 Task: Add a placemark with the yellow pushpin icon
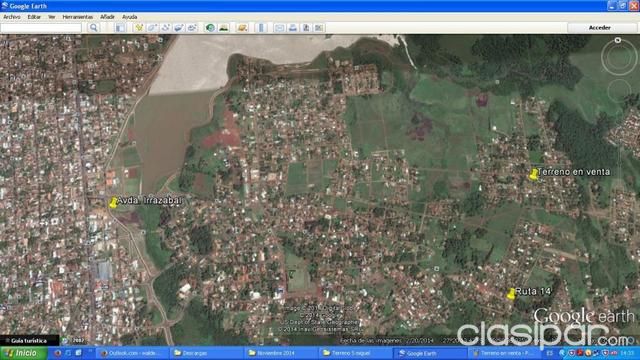[x=139, y=27]
